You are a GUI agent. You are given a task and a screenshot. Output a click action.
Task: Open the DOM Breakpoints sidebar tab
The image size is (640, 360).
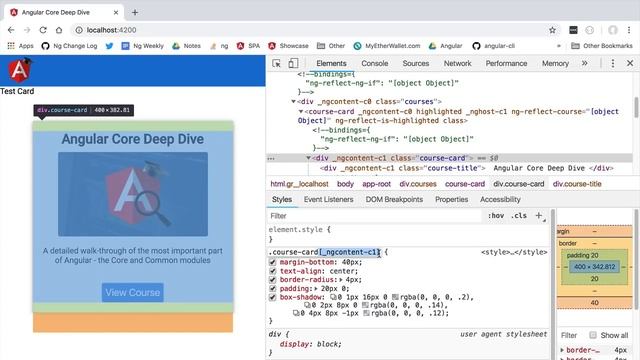(x=394, y=200)
